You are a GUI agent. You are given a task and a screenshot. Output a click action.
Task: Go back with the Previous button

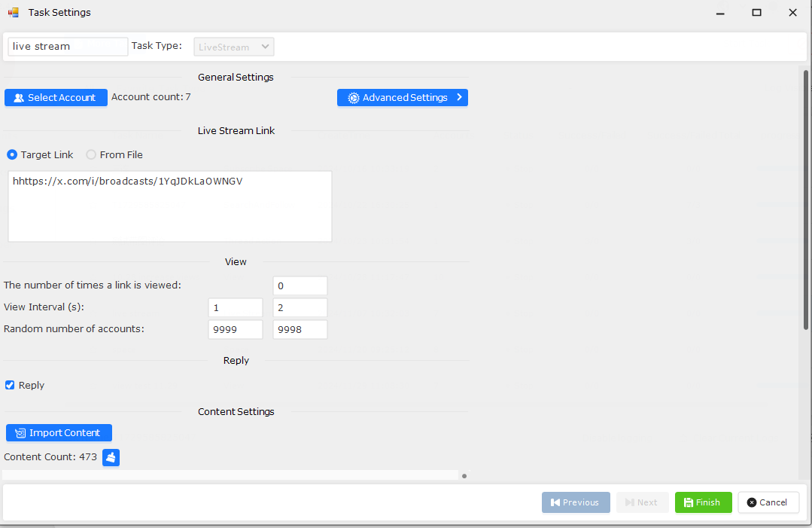(x=576, y=502)
